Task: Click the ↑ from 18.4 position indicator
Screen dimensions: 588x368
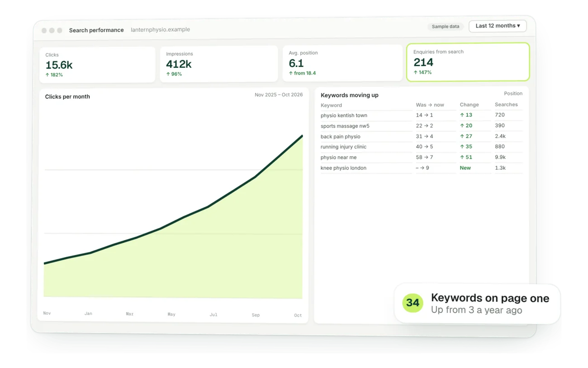Action: click(302, 73)
